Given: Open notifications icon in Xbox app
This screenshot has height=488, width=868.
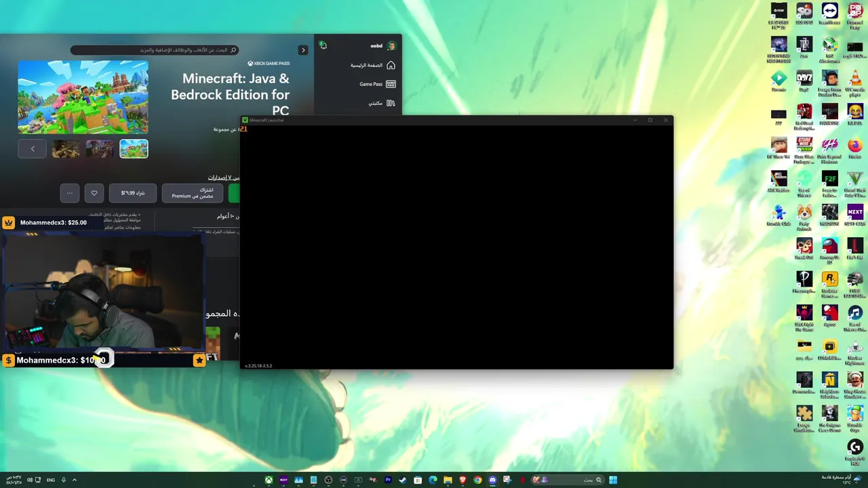Looking at the screenshot, I should click(x=323, y=45).
